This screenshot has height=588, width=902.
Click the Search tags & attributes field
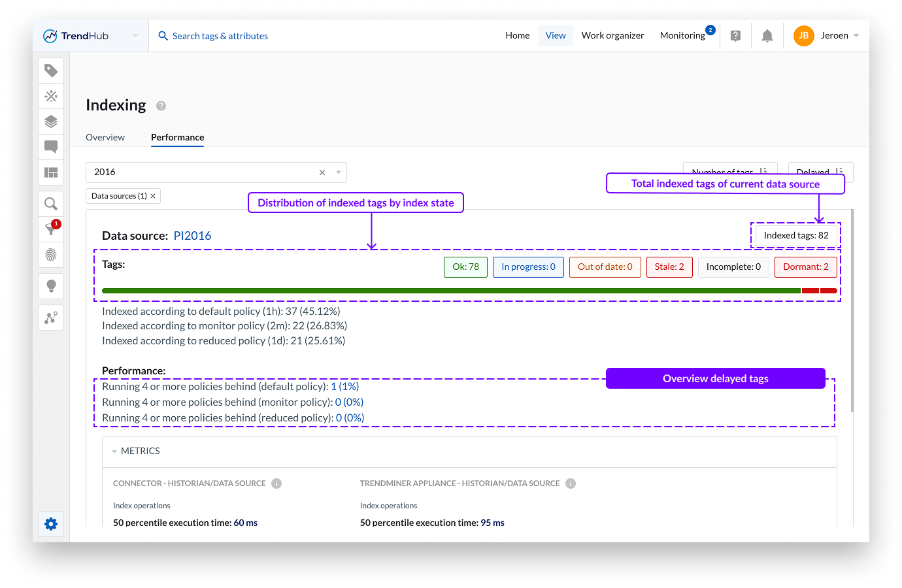pos(220,36)
